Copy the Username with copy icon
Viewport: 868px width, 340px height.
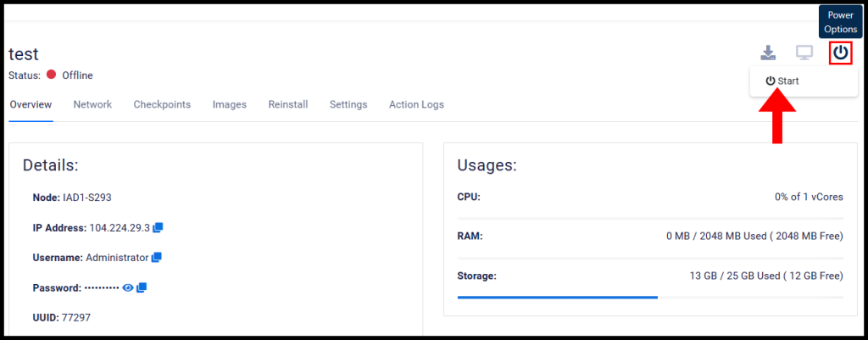tap(157, 258)
